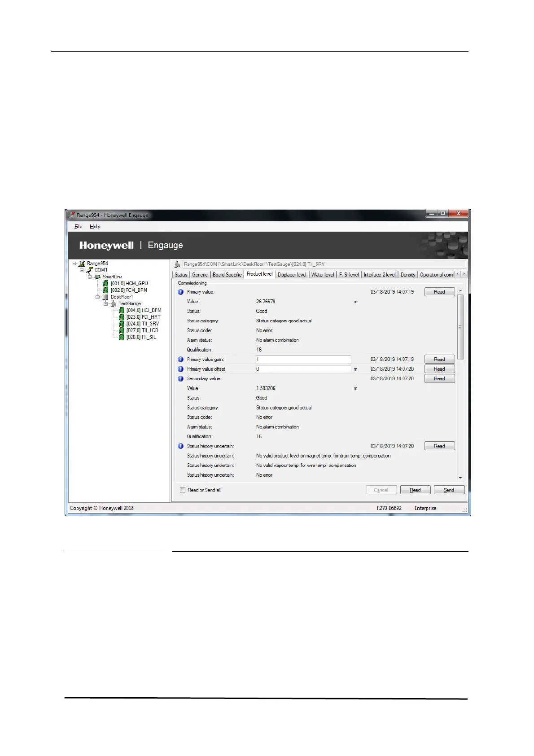Click the DeskFloor1 tank icon

click(x=105, y=297)
